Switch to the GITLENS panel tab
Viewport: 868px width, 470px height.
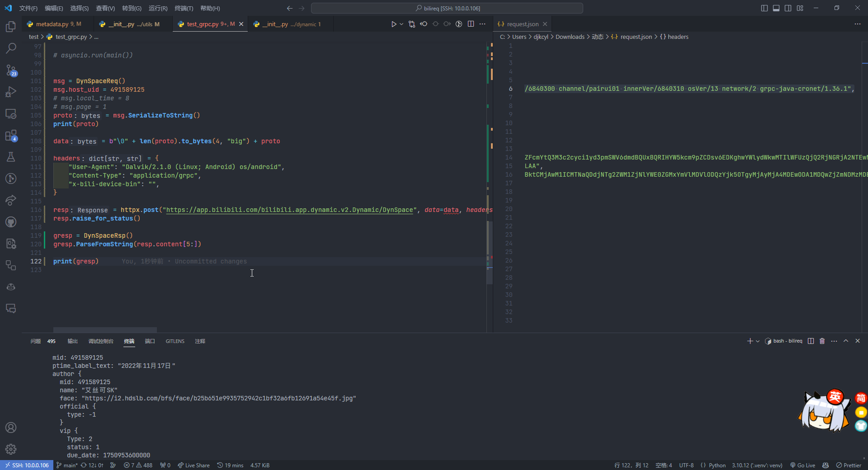(x=175, y=341)
